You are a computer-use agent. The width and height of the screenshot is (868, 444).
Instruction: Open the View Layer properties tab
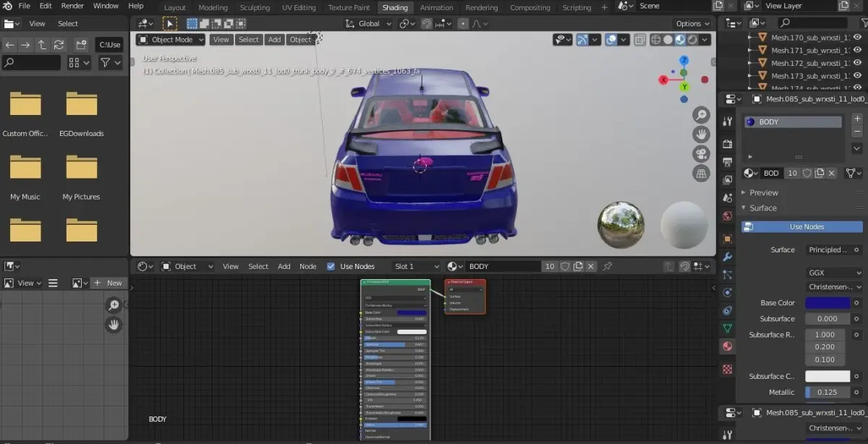(x=728, y=179)
